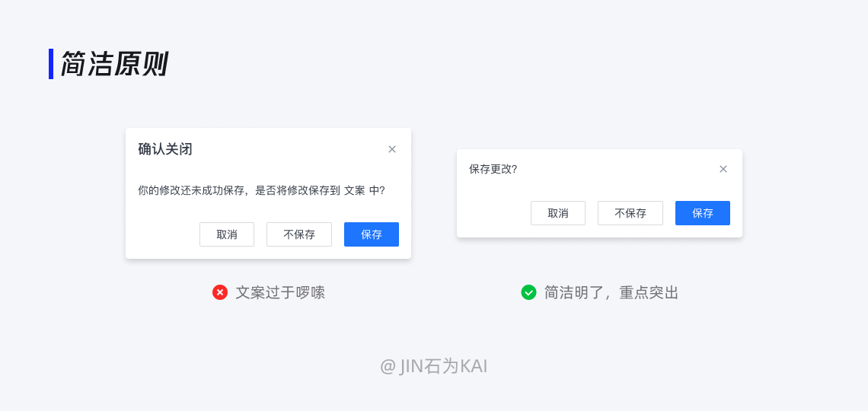
Task: Click the red error cross icon
Action: point(220,292)
